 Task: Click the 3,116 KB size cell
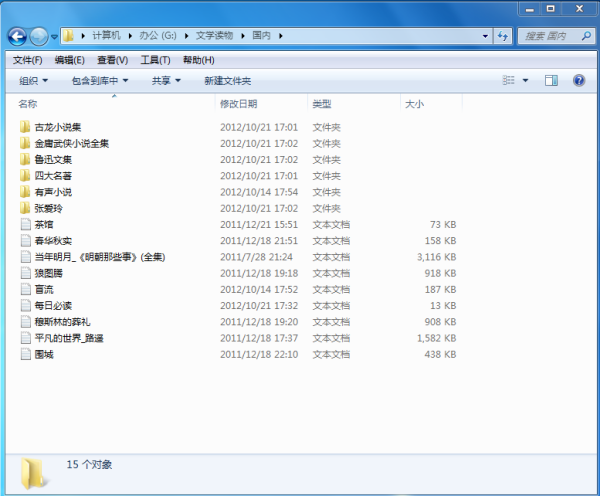coord(436,257)
